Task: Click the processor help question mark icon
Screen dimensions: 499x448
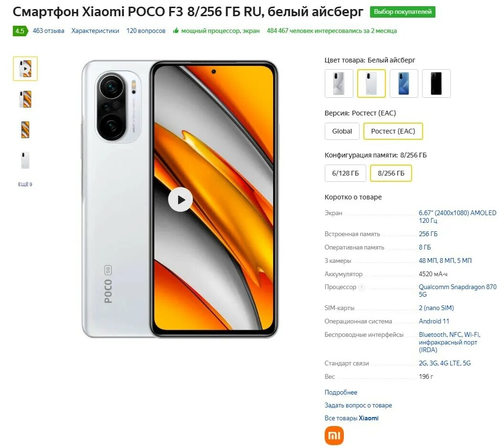Action: [361, 287]
